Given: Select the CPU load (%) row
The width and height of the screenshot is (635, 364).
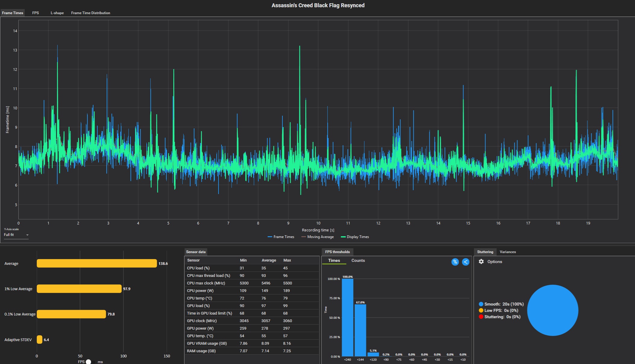Looking at the screenshot, I should click(x=252, y=268).
